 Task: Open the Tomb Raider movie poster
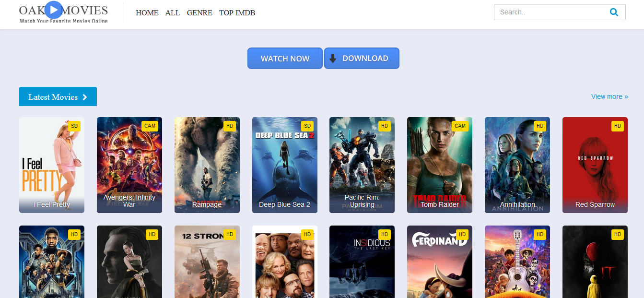pos(439,165)
